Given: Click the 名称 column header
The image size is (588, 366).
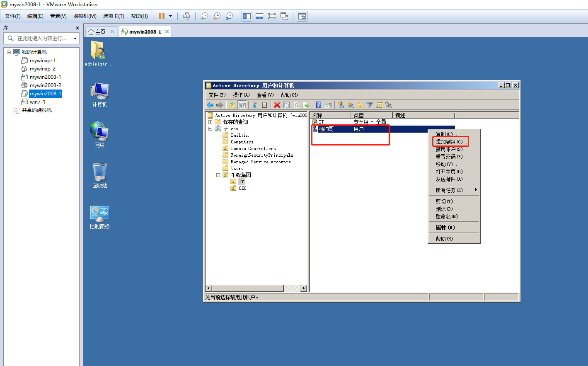Looking at the screenshot, I should click(331, 115).
